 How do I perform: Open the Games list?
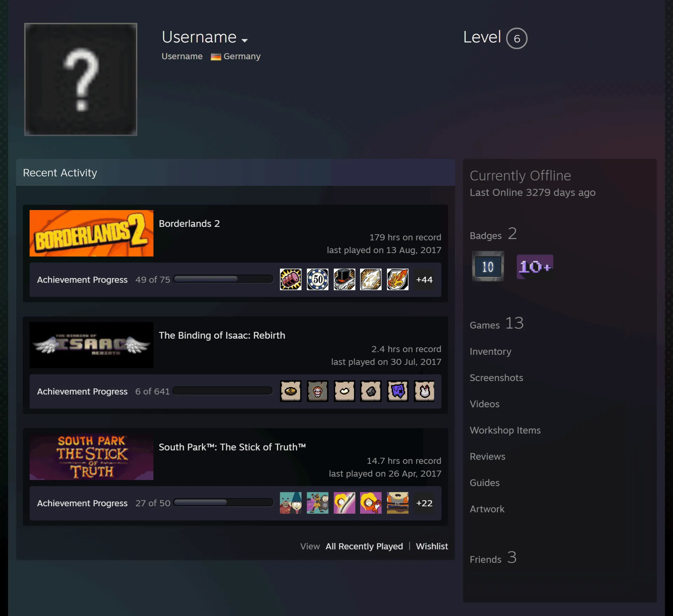coord(496,324)
